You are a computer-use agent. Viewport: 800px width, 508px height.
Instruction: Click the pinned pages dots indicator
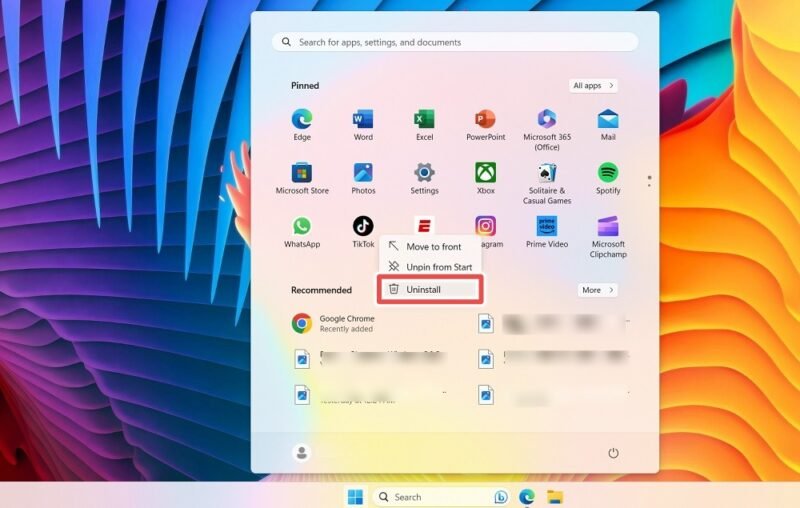[649, 181]
